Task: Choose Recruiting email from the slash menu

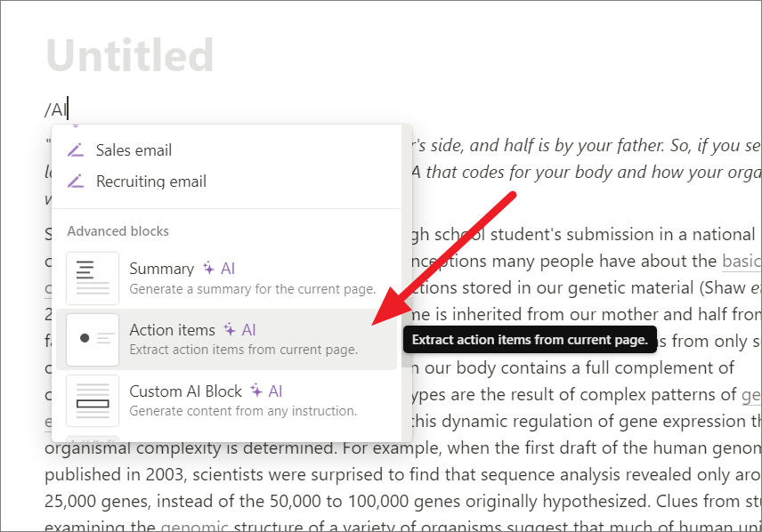Action: pos(226,181)
